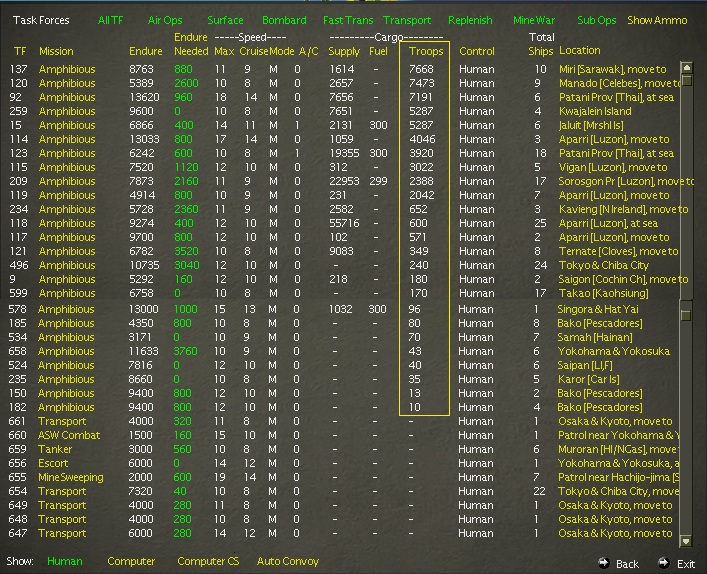Select Amphibious mission of TF 123
This screenshot has width=707, height=574.
pos(67,153)
